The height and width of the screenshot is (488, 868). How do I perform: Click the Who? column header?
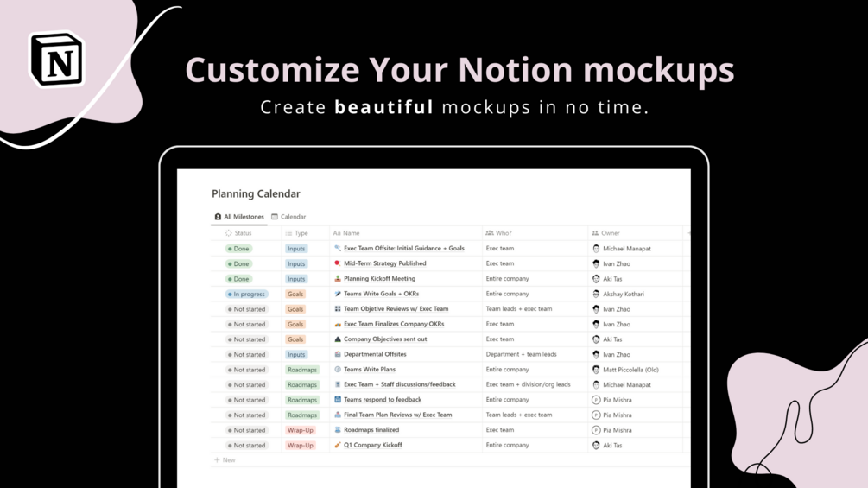tap(498, 233)
